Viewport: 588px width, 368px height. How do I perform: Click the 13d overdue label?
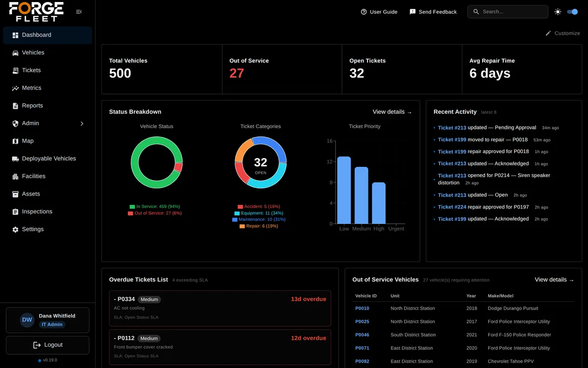point(308,299)
